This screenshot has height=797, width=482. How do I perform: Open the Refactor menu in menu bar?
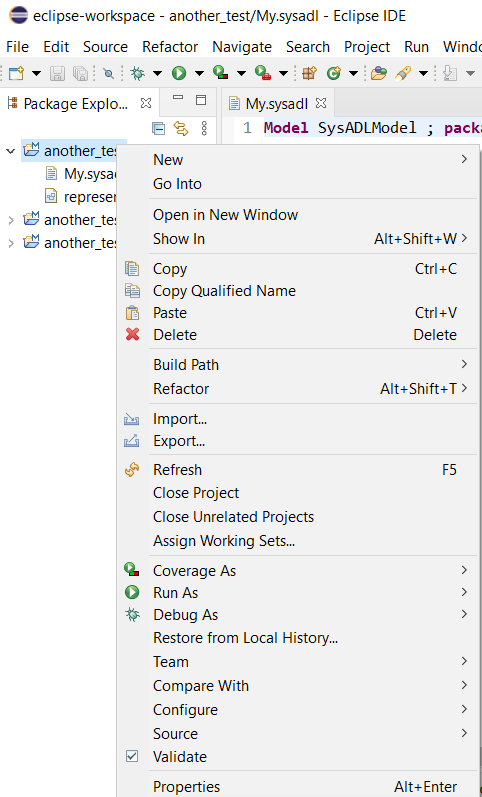[x=170, y=47]
